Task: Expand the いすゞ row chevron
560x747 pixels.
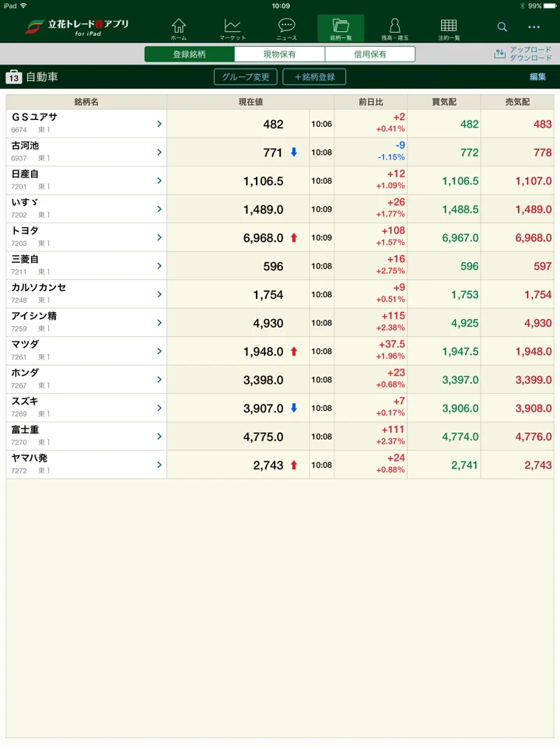Action: point(159,209)
